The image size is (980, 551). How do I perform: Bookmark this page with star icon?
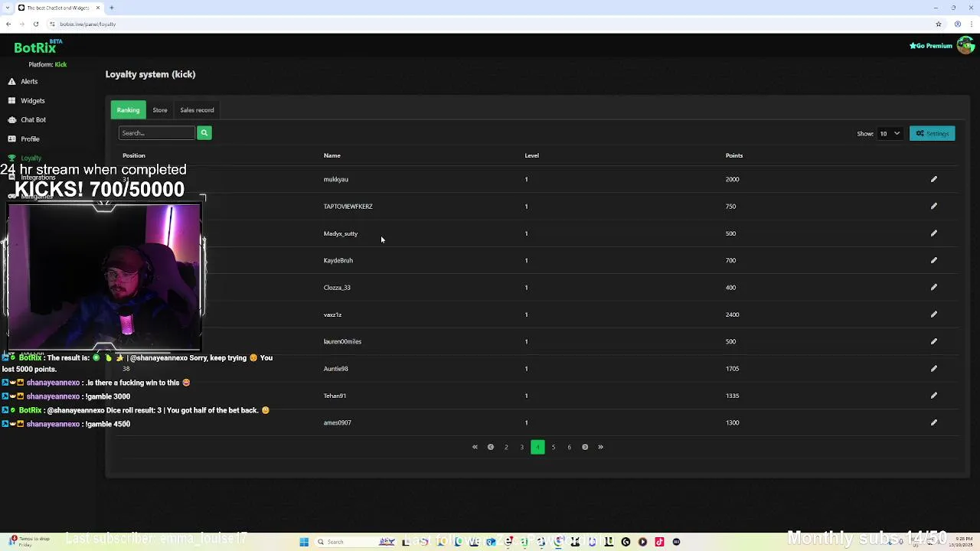[939, 24]
